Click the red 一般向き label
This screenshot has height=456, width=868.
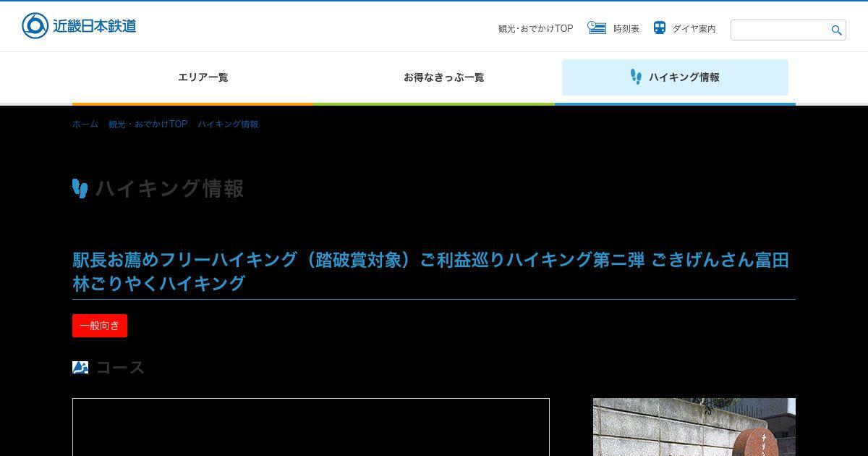[100, 326]
